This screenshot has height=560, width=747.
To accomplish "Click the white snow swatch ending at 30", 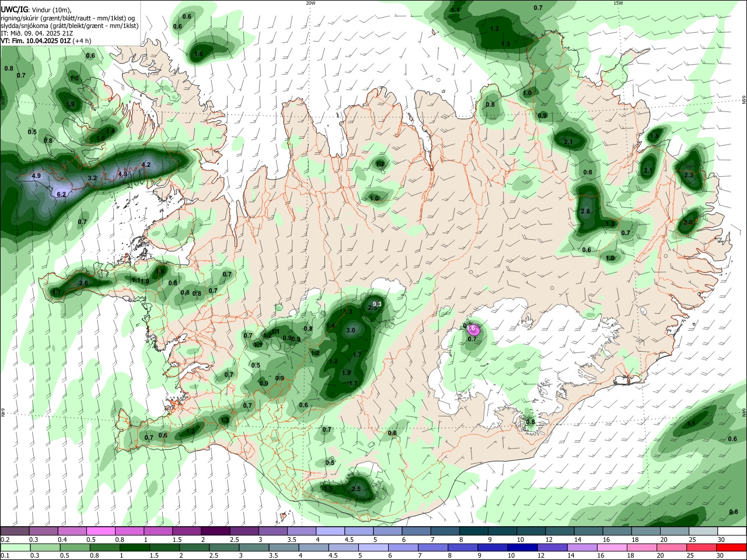I will pyautogui.click(x=732, y=531).
